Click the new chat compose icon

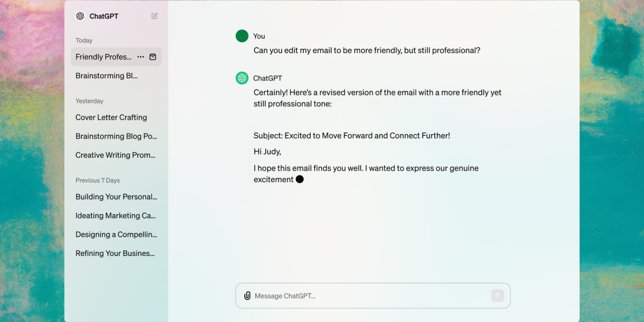pyautogui.click(x=155, y=16)
